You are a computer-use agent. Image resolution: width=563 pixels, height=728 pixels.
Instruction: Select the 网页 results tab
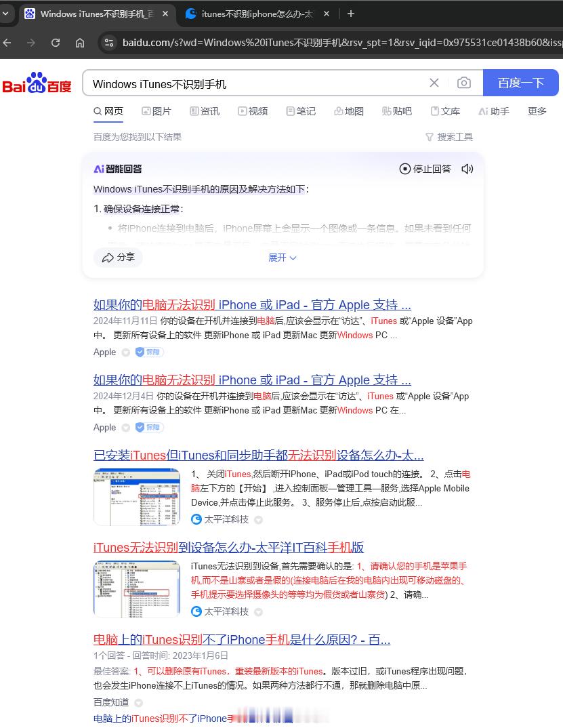point(108,111)
